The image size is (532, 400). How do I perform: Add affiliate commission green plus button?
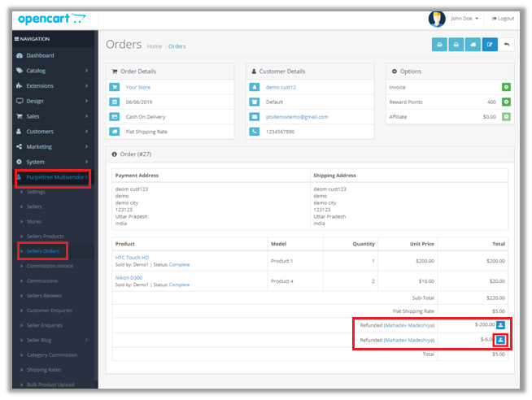click(506, 116)
